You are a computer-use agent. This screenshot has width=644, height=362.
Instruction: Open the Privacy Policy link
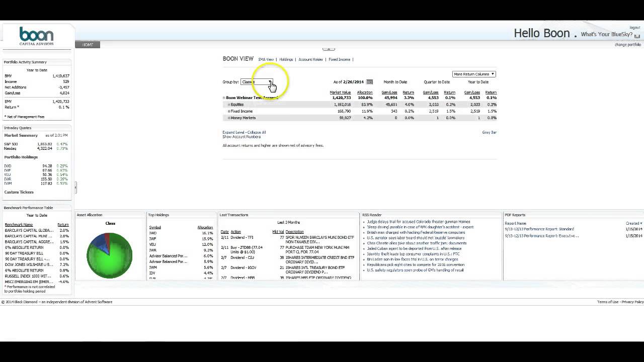pos(632,302)
